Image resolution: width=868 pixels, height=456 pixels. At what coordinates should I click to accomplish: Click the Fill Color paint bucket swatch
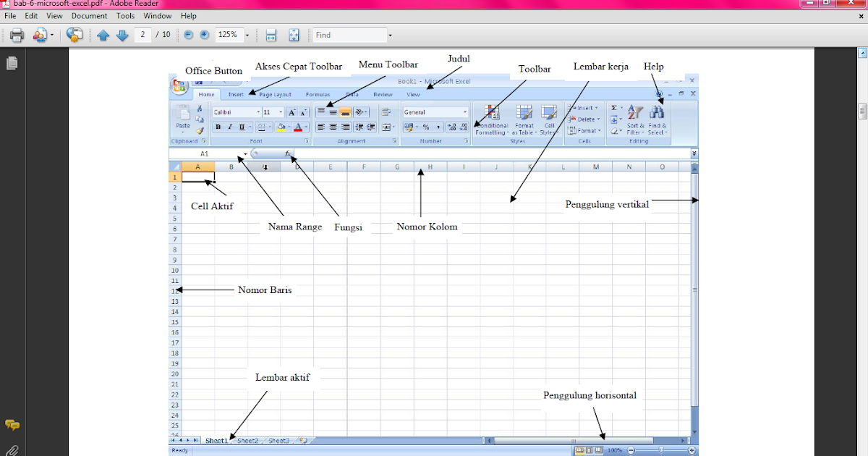281,127
